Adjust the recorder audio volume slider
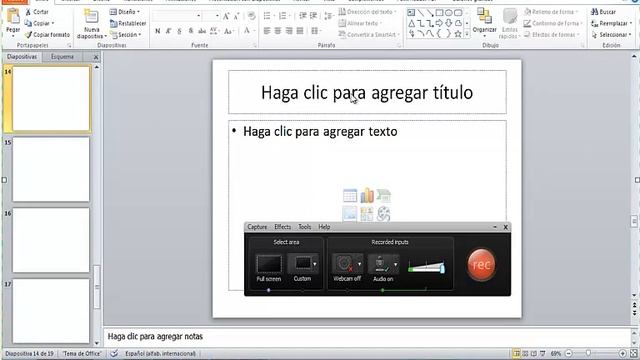Viewport: 640px width, 360px height. (426, 267)
